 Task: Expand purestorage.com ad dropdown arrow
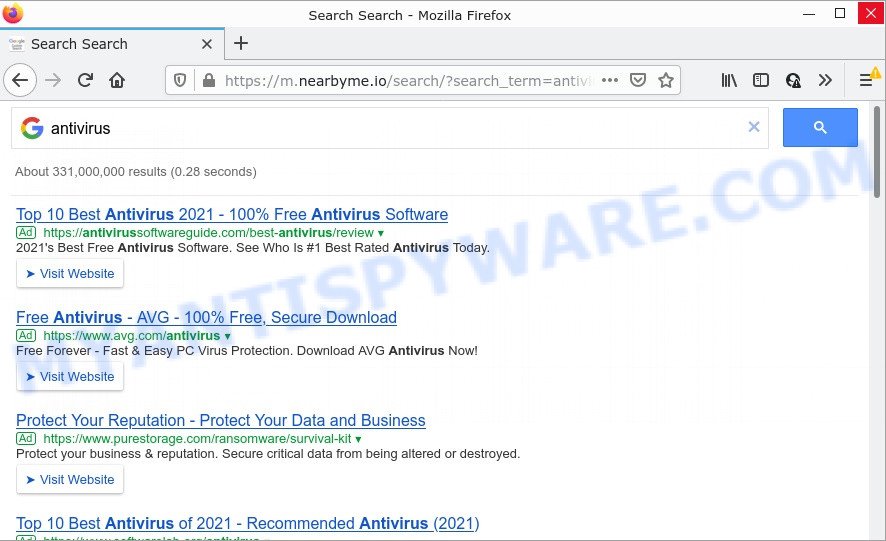358,439
